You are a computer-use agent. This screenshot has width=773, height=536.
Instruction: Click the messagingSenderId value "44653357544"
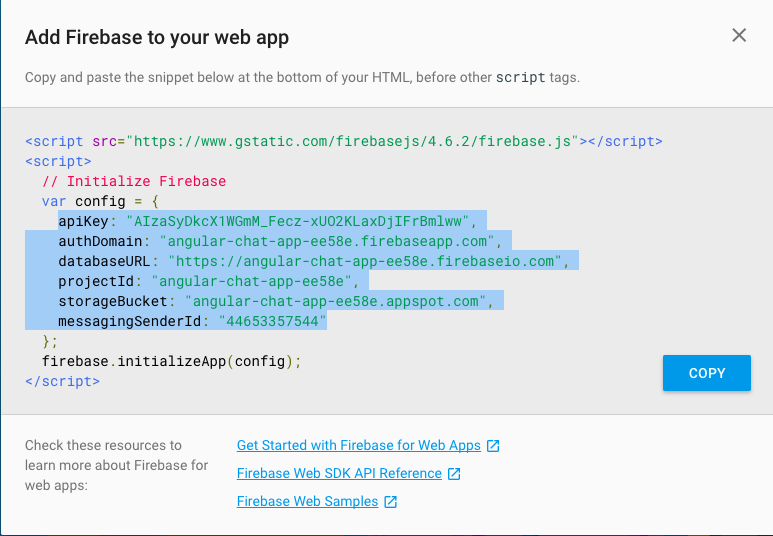tap(273, 322)
